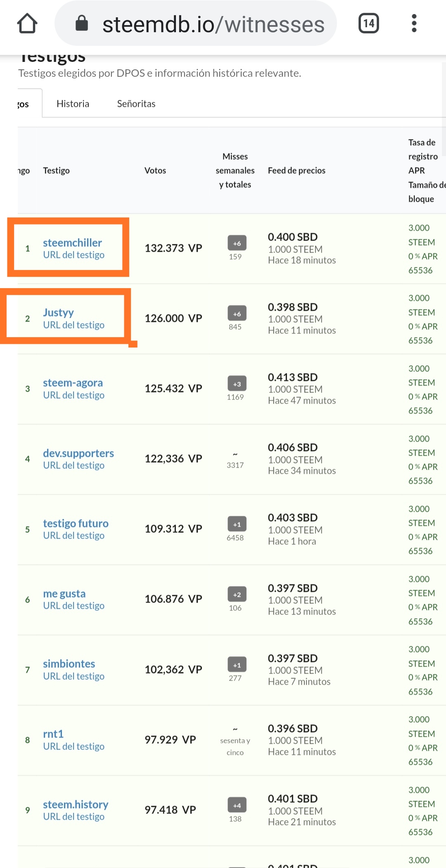
Task: Switch to the Historia tab
Action: (x=73, y=104)
